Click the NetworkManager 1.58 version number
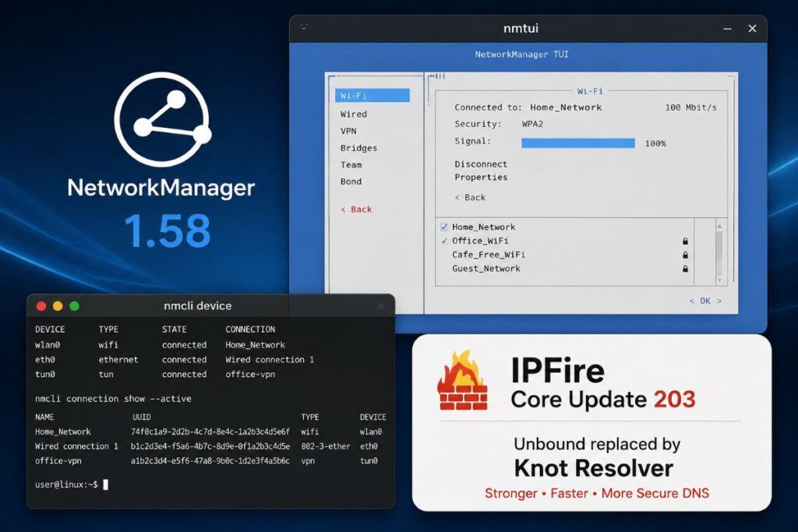Screen dimensions: 798x532 [x=167, y=231]
